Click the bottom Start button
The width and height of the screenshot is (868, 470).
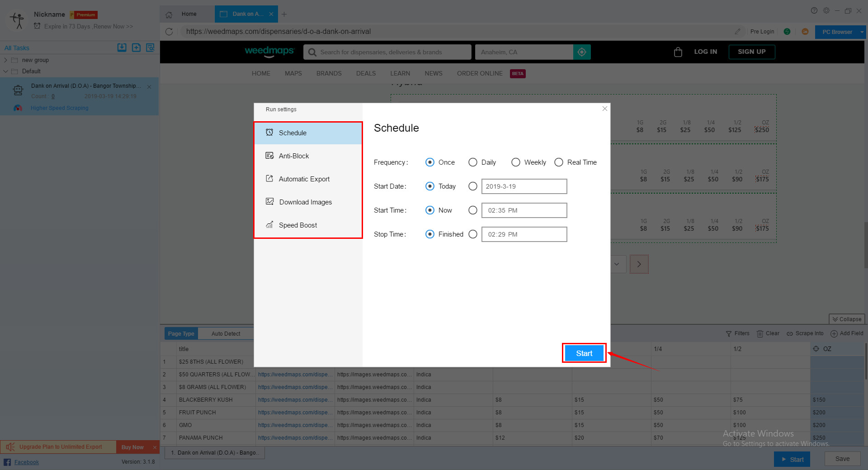(x=792, y=459)
